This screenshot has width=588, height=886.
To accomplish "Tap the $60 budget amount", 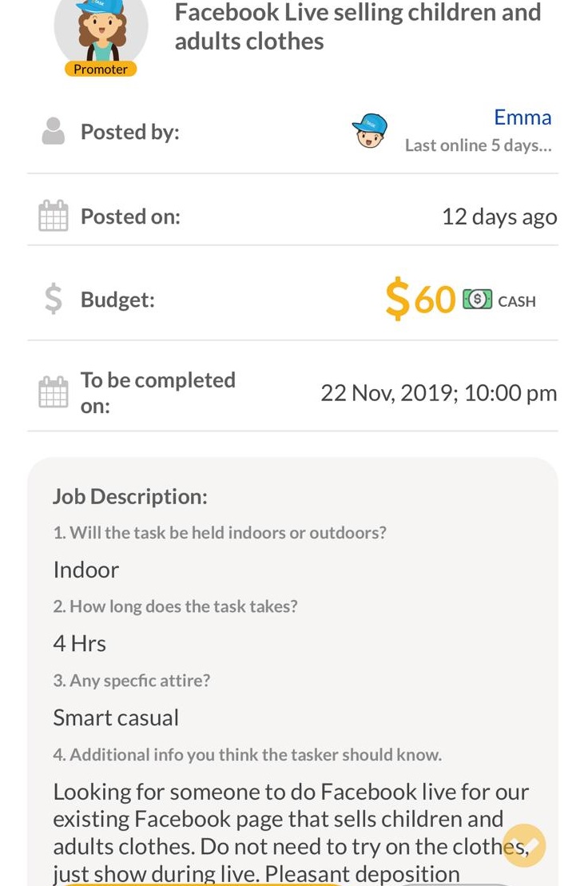I will coord(420,300).
